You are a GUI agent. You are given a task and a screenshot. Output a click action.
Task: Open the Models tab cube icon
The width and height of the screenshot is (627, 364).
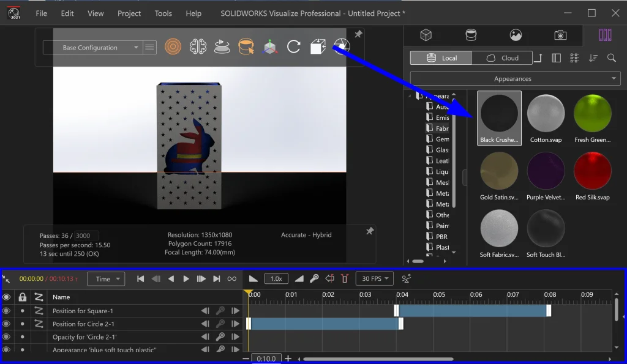426,35
